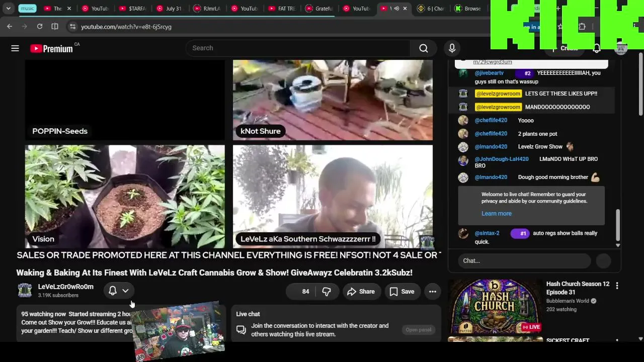Open the @sintax-2 chat author
Screen dimensions: 644x362
coord(487,233)
